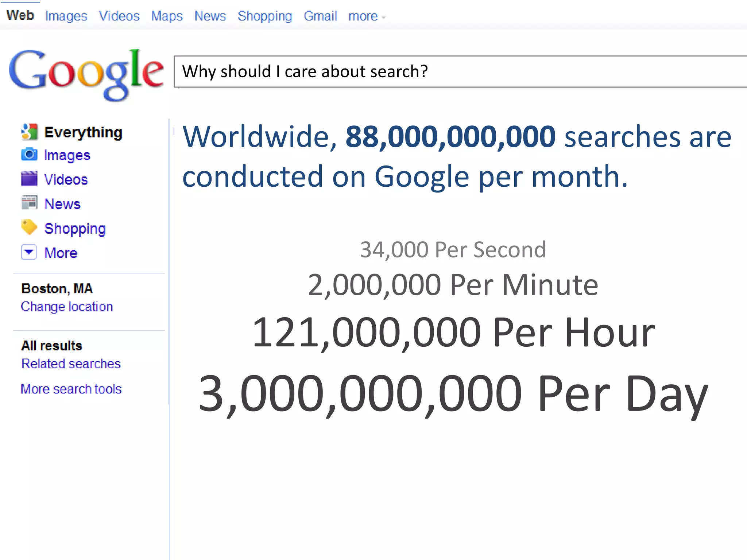Open Shopping in the top navigation bar
The width and height of the screenshot is (747, 560).
[265, 16]
